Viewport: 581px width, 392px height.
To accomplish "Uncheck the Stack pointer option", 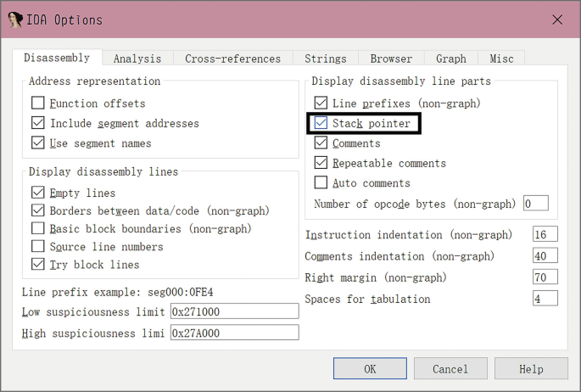I will (321, 123).
